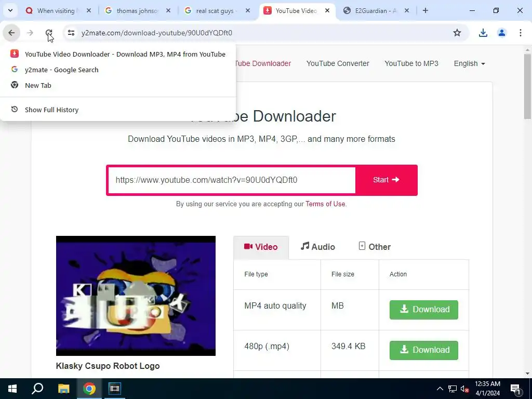Select the Audio format tab
This screenshot has width=532, height=399.
(318, 247)
